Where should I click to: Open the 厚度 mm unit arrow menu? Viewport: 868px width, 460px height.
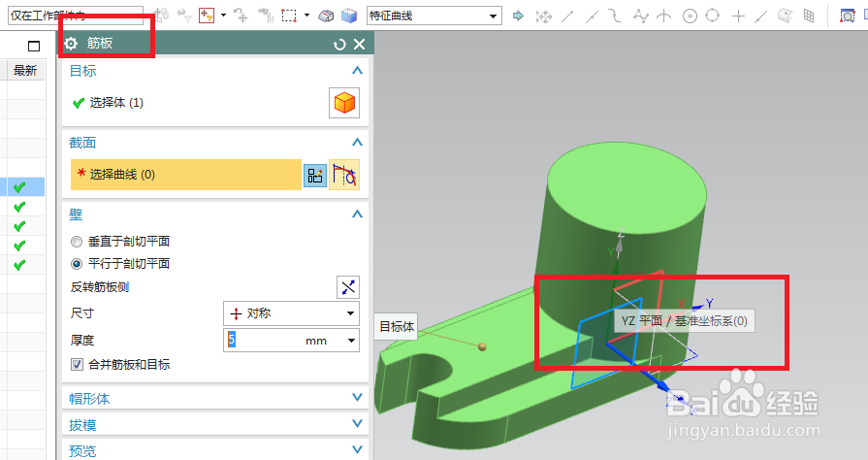351,341
